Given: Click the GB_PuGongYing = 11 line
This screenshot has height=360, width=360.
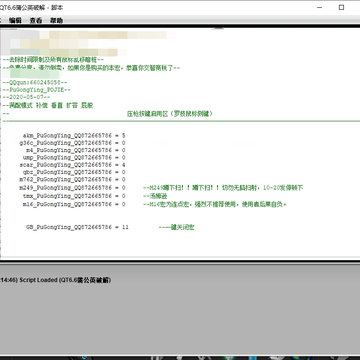Looking at the screenshot, I should click(x=77, y=227).
